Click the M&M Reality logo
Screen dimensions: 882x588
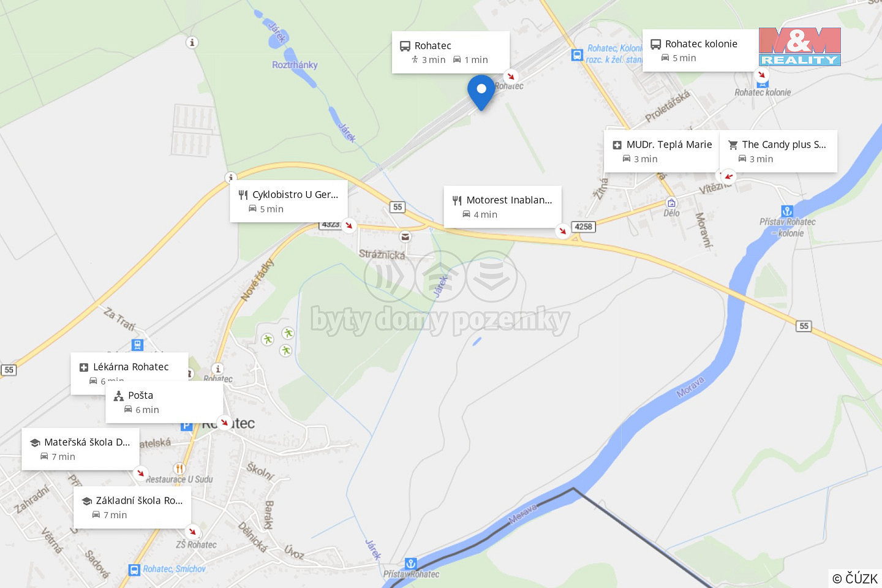point(799,47)
